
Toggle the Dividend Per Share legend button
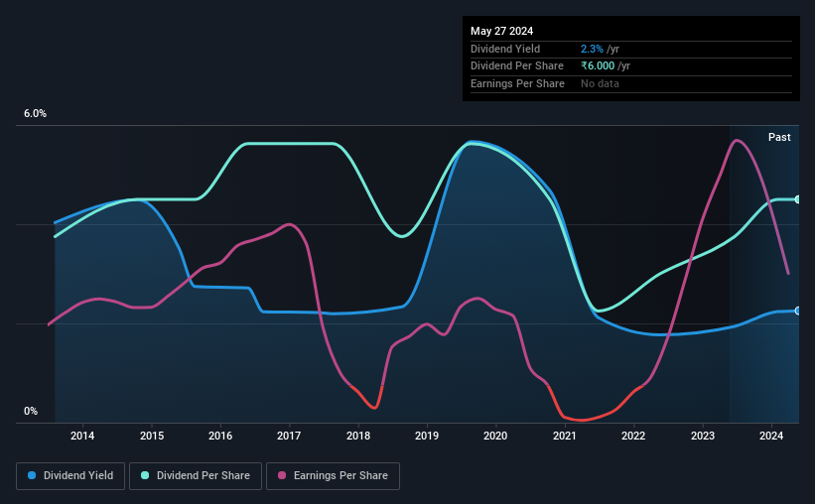coord(196,476)
